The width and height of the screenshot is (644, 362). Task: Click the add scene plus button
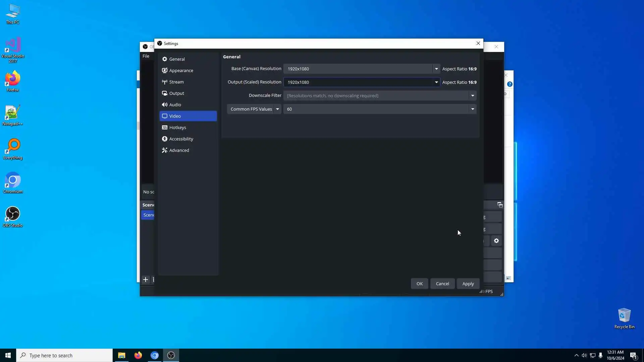146,280
